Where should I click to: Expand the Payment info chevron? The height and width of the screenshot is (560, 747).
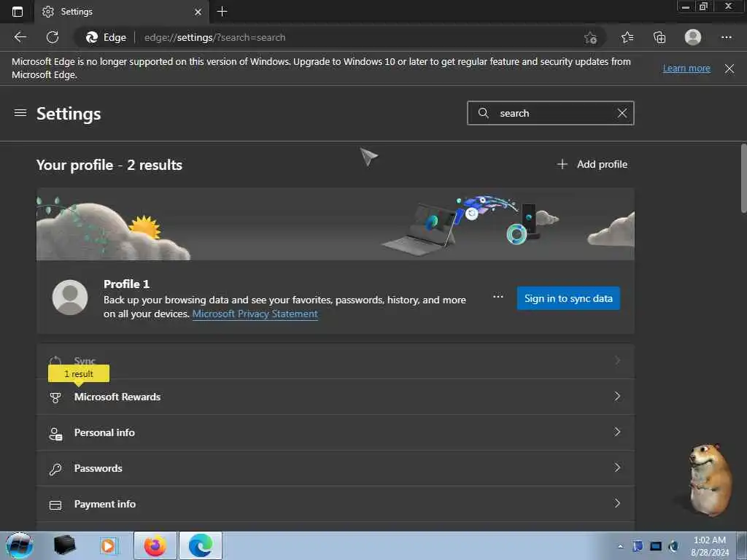[617, 503]
